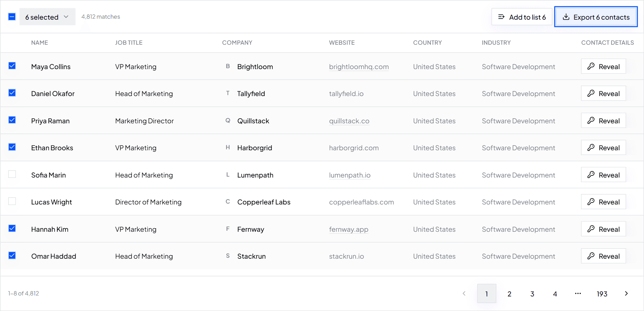
Task: Uncheck the Priya Raman row checkbox
Action: tap(12, 120)
